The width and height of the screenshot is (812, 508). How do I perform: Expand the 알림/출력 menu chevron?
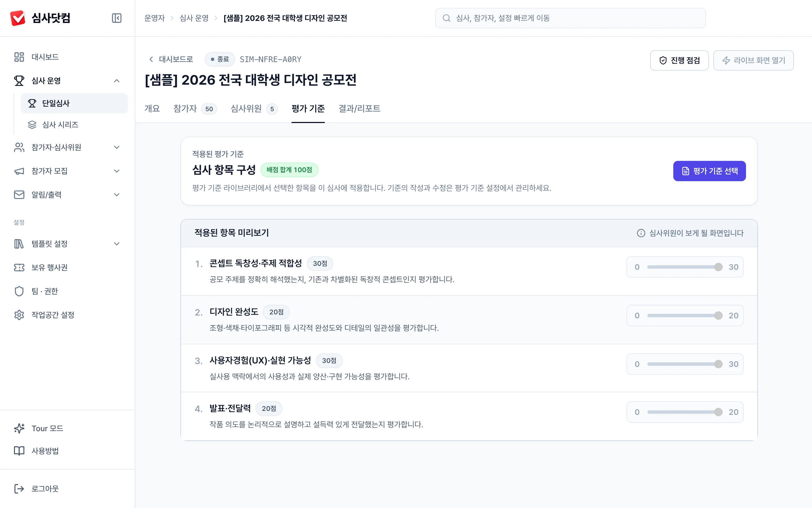117,195
